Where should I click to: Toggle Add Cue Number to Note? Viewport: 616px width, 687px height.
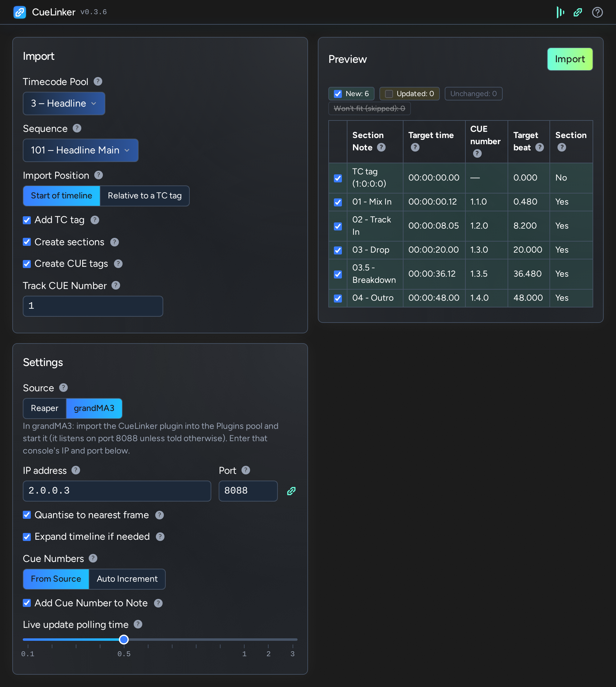27,603
